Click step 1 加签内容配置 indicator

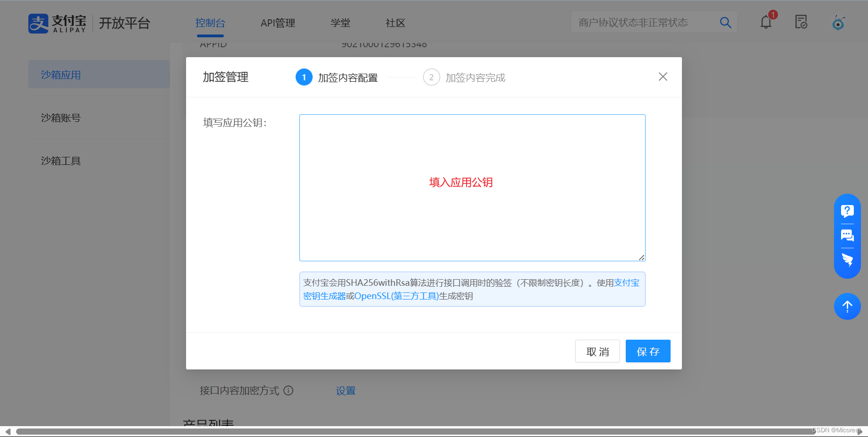(x=337, y=77)
